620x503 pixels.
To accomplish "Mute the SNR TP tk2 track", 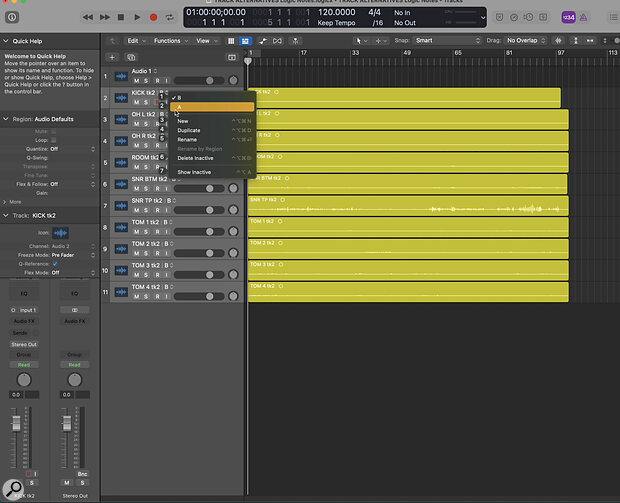I will [x=136, y=210].
